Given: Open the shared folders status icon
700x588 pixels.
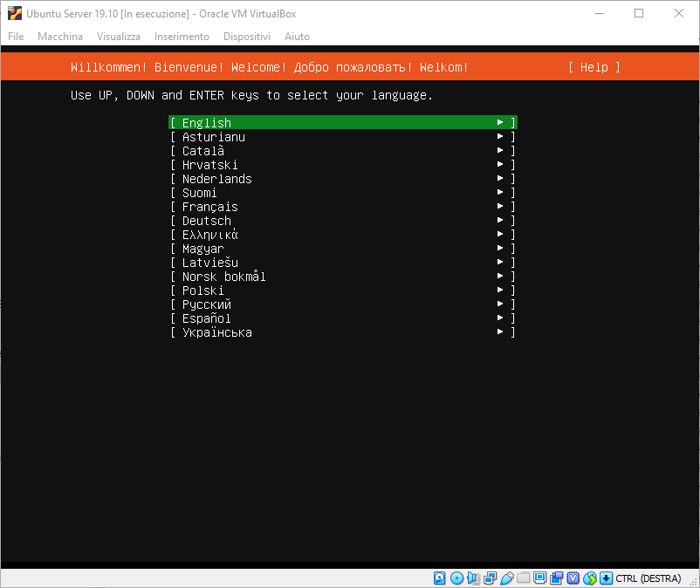Looking at the screenshot, I should click(523, 578).
